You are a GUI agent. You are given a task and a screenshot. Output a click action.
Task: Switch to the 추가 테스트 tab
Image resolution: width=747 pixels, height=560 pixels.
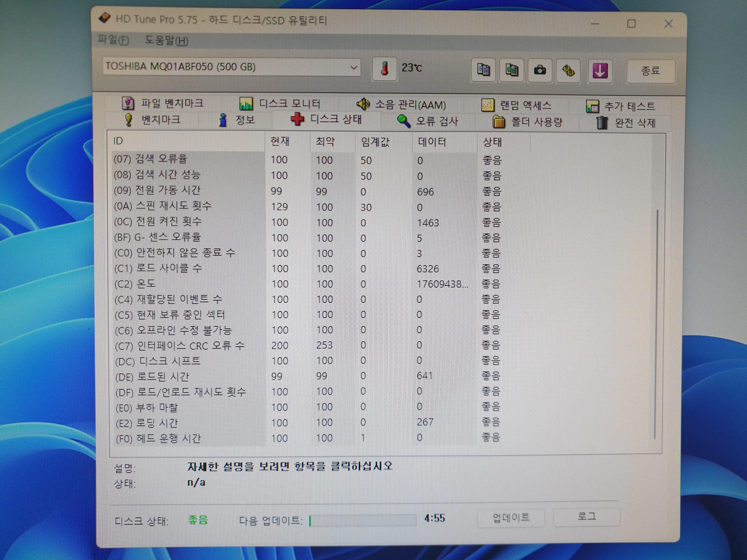[x=621, y=106]
